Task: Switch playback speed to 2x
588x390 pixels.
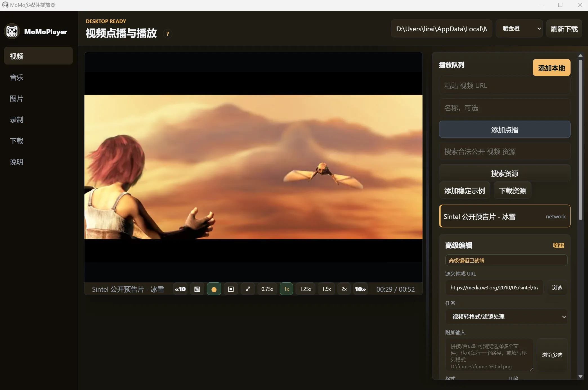Action: point(344,289)
